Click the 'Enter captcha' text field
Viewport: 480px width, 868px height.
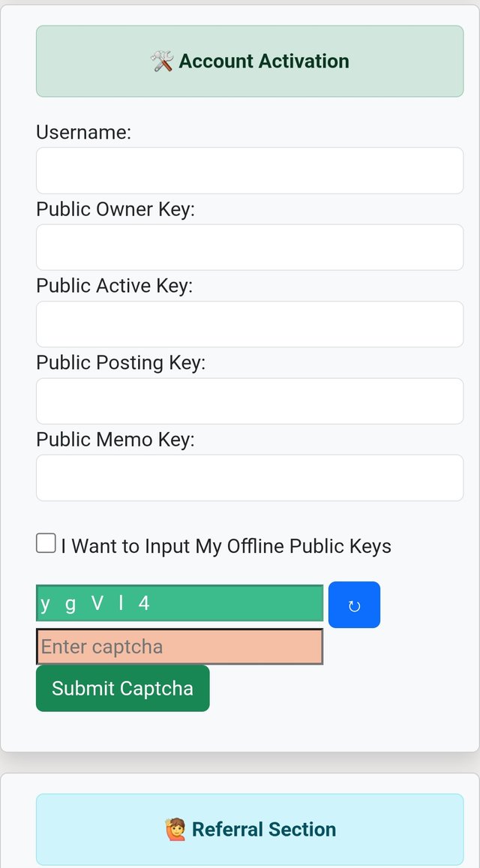(x=179, y=647)
